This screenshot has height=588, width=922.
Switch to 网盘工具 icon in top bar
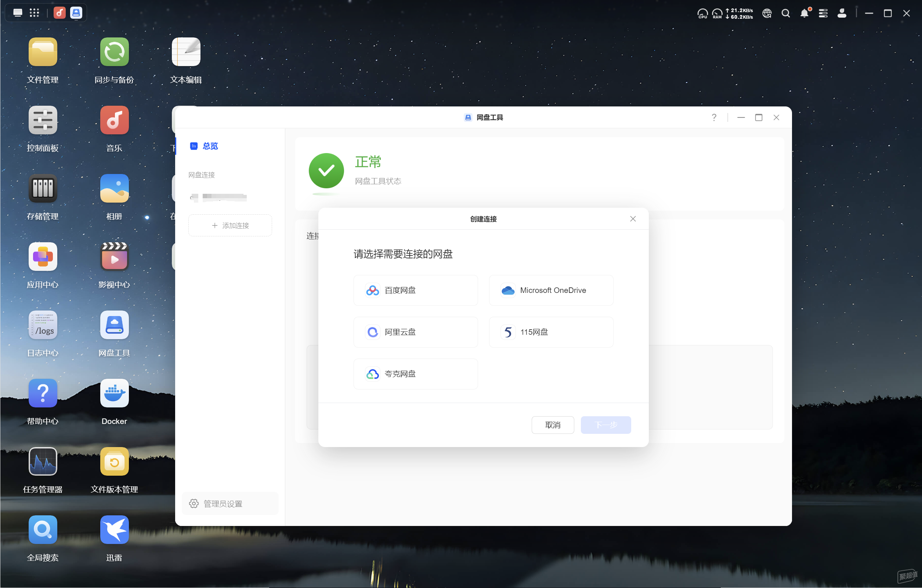[x=76, y=12]
